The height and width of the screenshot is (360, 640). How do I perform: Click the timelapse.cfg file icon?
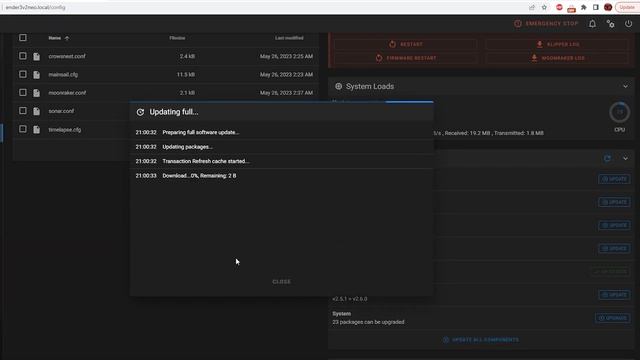coord(37,129)
